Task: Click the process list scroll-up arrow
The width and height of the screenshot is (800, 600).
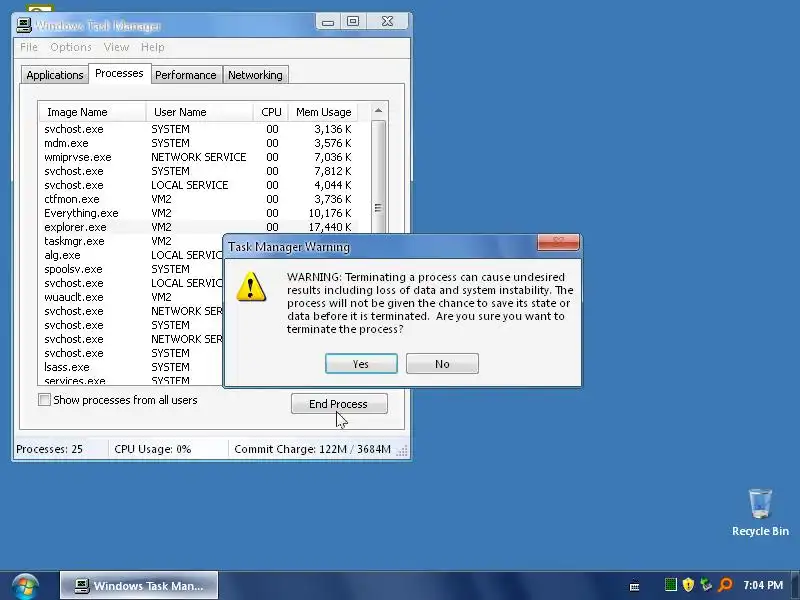Action: click(x=378, y=111)
